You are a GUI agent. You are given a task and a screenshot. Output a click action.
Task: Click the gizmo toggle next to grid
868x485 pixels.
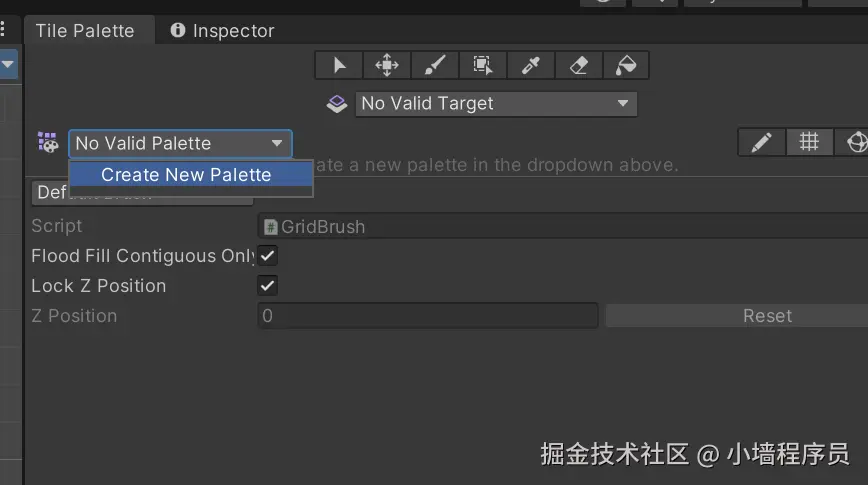856,143
